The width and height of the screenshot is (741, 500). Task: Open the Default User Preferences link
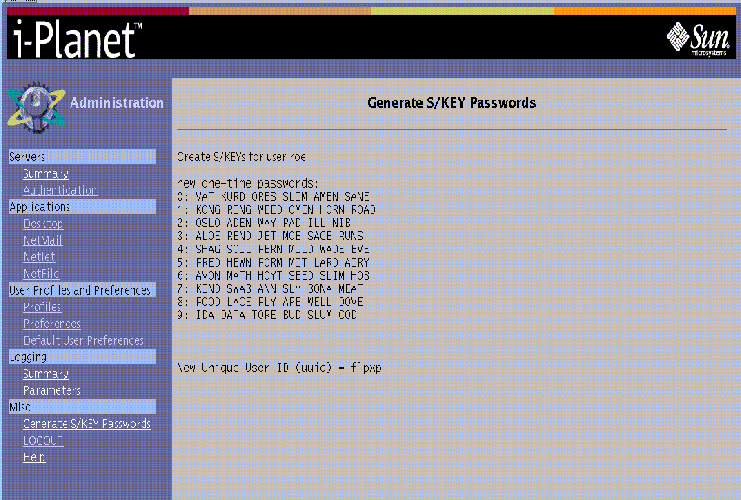click(x=83, y=340)
